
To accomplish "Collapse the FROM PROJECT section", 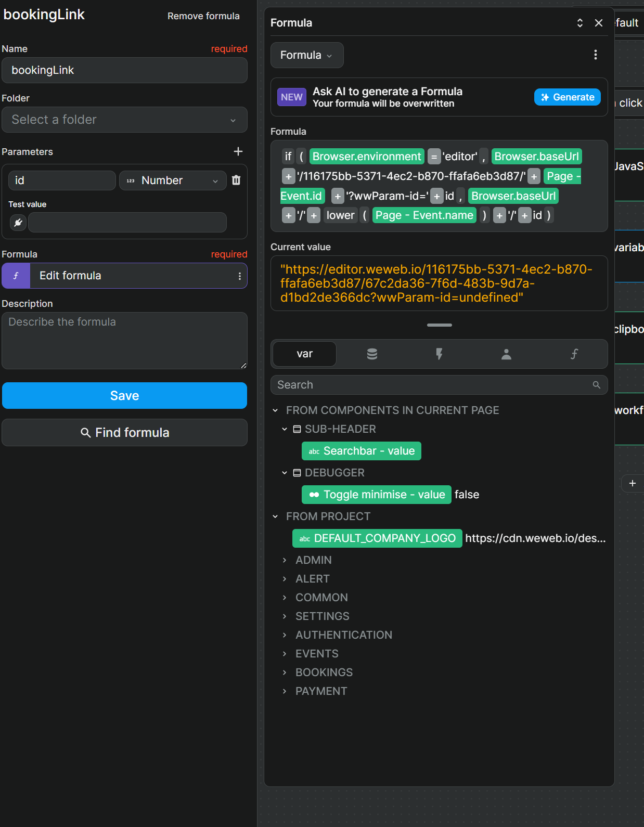I will [x=275, y=516].
